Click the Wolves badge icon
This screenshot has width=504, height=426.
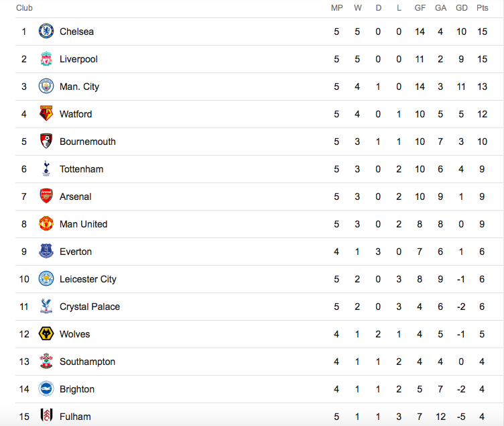click(46, 333)
